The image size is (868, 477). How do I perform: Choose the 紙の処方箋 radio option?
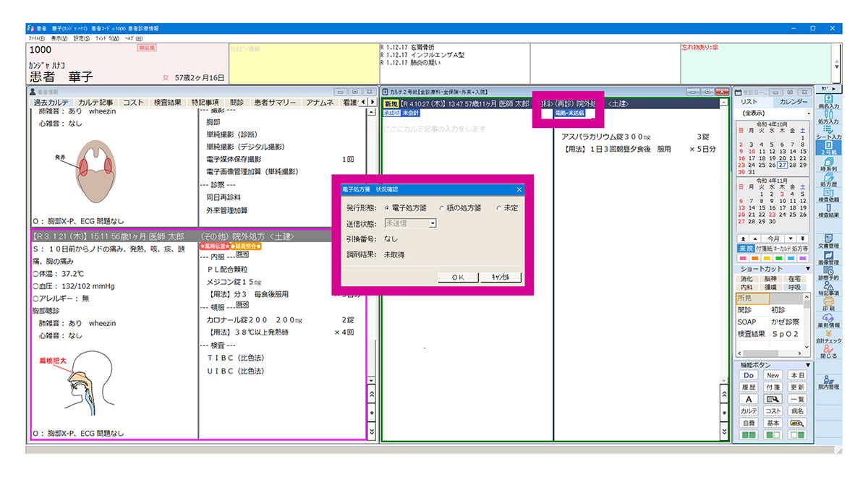click(x=442, y=208)
